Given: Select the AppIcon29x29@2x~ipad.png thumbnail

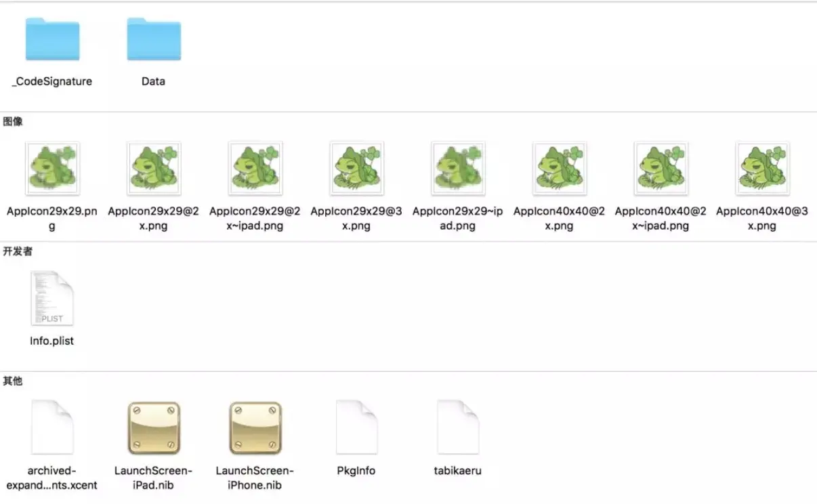Looking at the screenshot, I should [x=255, y=168].
